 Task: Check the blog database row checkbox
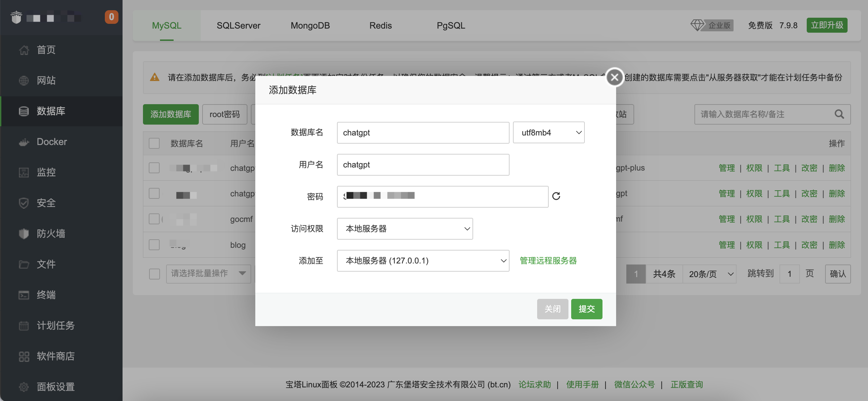(154, 245)
